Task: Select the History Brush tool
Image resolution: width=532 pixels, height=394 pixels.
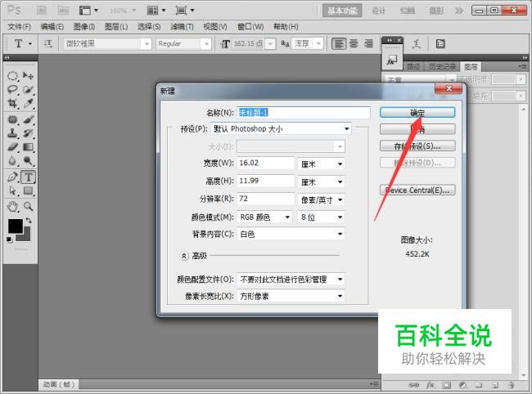Action: (28, 133)
